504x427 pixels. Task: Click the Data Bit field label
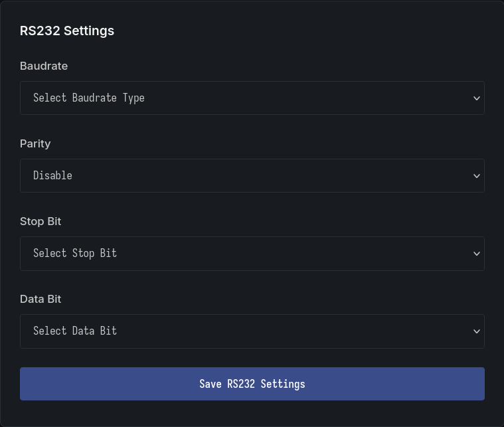(x=41, y=299)
